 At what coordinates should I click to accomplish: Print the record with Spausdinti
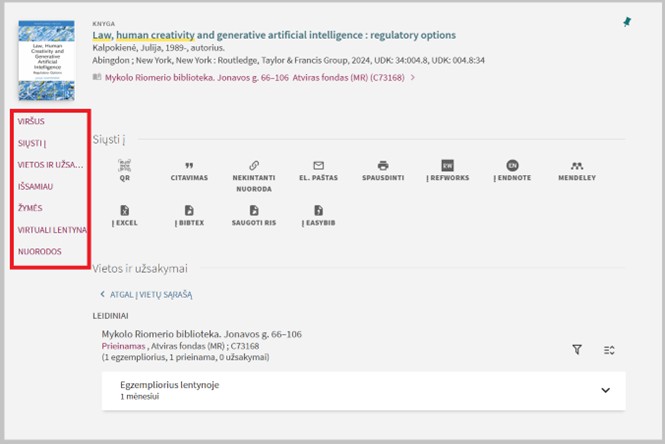382,166
